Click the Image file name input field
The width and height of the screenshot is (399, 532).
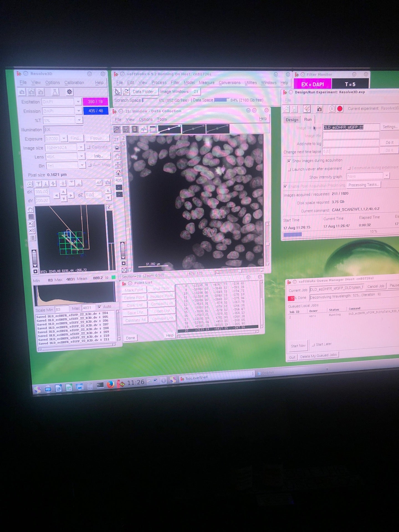coord(351,127)
